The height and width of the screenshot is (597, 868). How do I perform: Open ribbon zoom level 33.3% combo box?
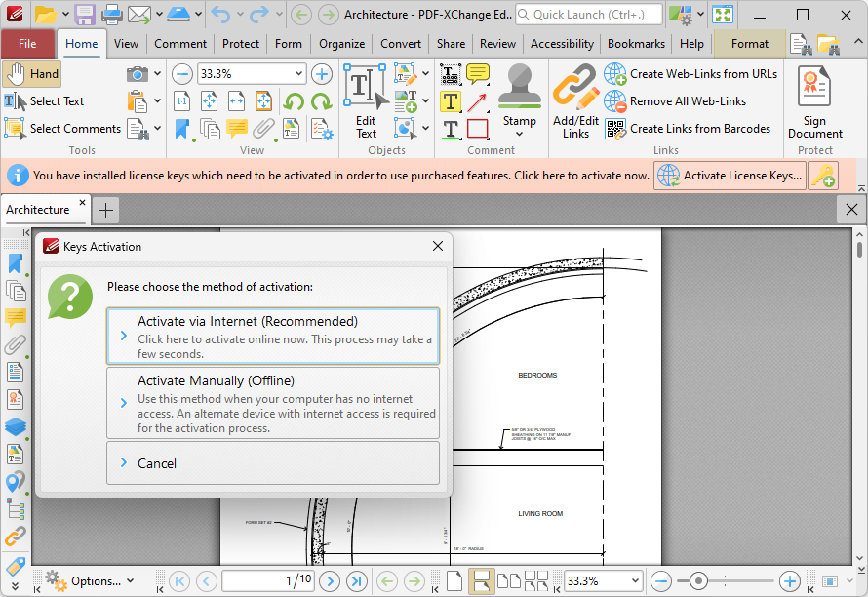[252, 74]
